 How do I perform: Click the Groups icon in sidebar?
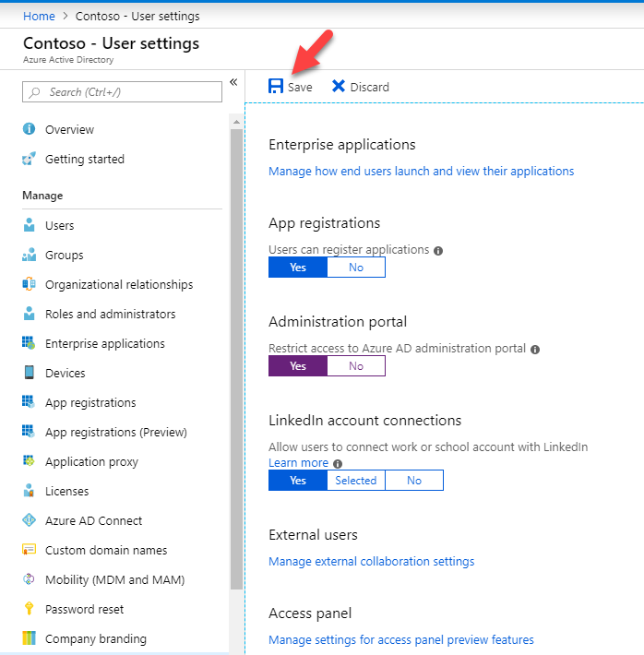pos(29,255)
